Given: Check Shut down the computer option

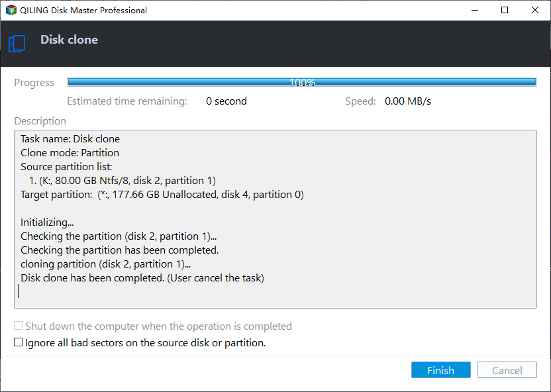Looking at the screenshot, I should click(x=19, y=326).
